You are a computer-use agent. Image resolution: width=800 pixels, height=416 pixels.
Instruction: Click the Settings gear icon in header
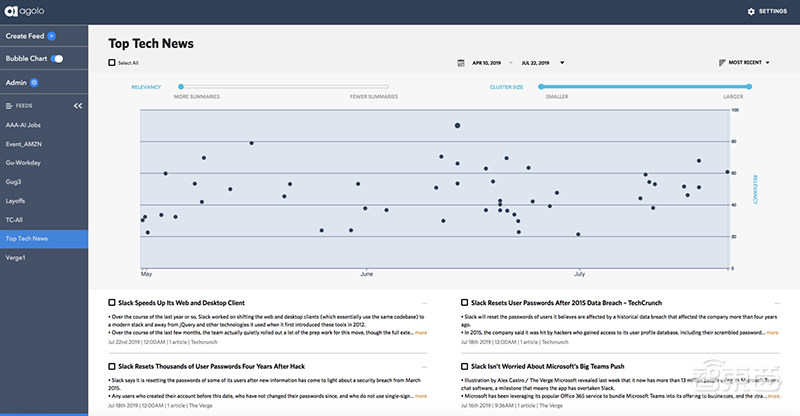coord(751,11)
